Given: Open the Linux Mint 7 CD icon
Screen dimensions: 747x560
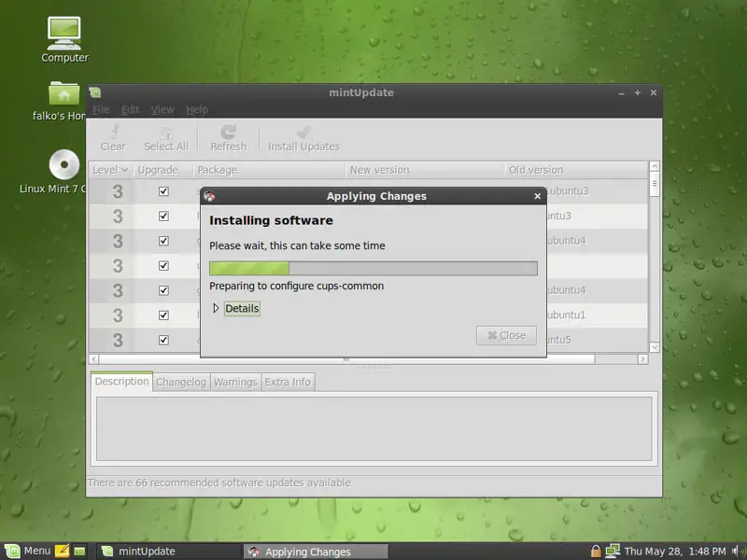Looking at the screenshot, I should [64, 165].
